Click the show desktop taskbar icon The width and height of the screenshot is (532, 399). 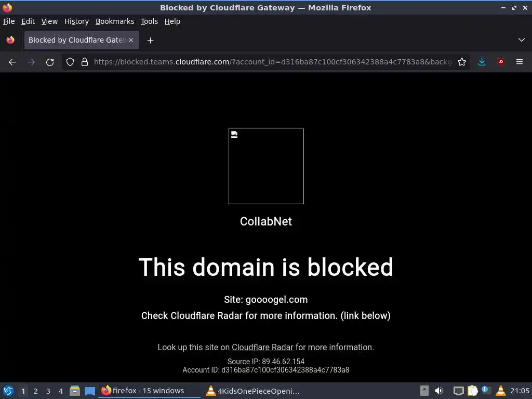(x=89, y=391)
